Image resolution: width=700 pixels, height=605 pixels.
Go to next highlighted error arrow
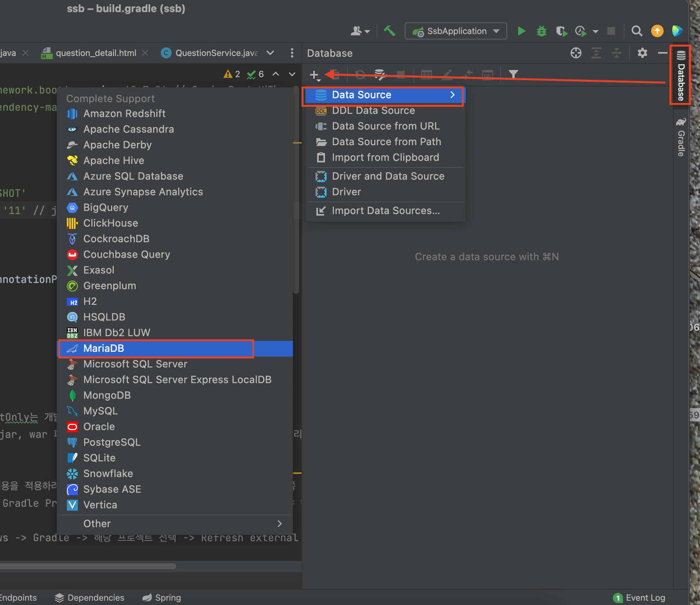pos(292,74)
